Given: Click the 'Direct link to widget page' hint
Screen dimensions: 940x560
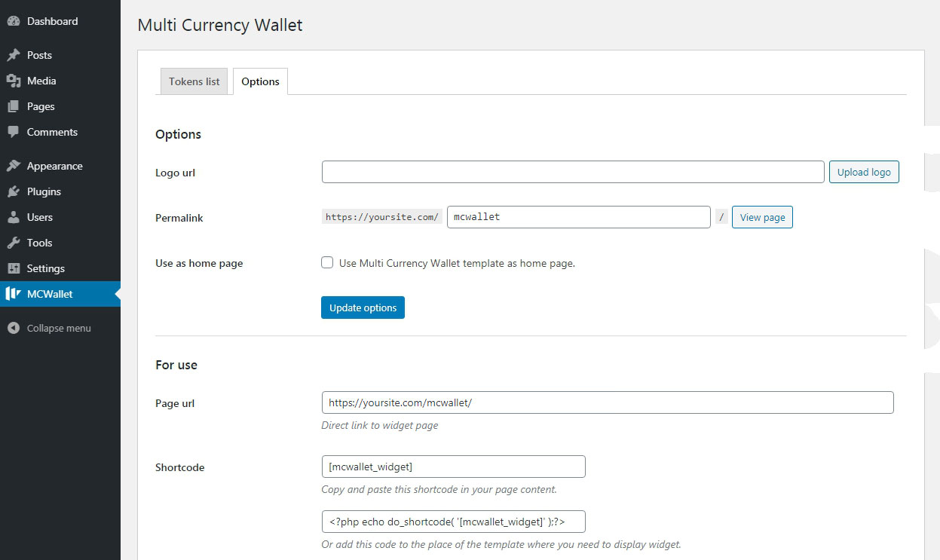Looking at the screenshot, I should (x=380, y=425).
